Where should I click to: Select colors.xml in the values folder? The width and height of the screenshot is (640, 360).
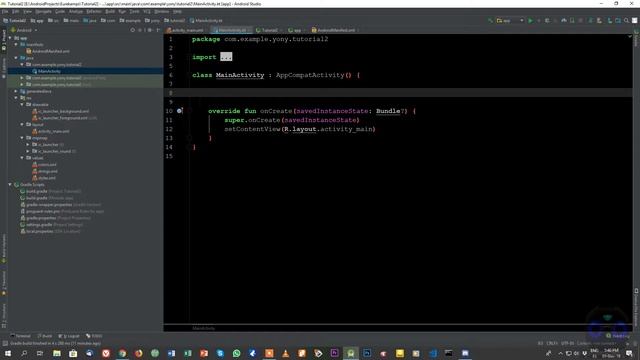[44, 164]
